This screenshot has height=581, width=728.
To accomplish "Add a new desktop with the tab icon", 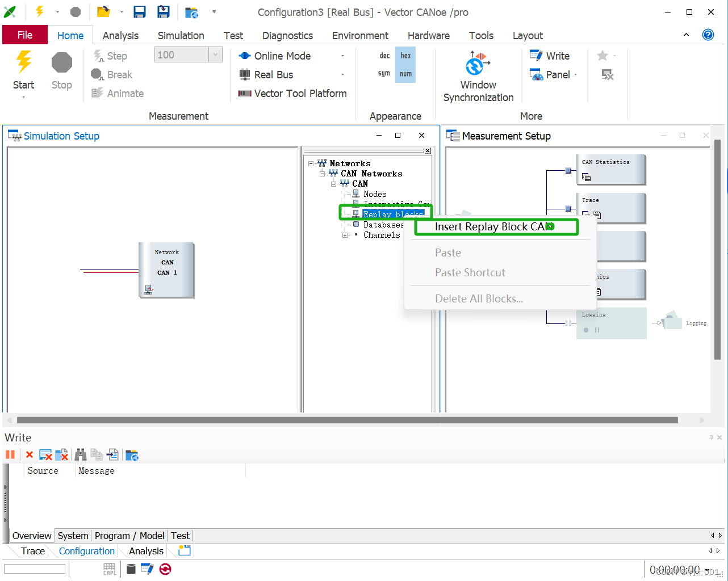I will pyautogui.click(x=185, y=550).
